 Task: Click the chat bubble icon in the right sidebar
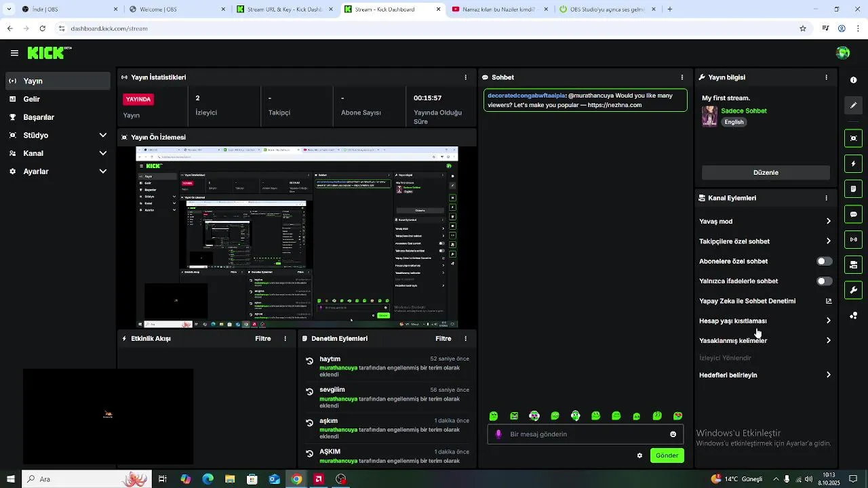click(x=853, y=214)
